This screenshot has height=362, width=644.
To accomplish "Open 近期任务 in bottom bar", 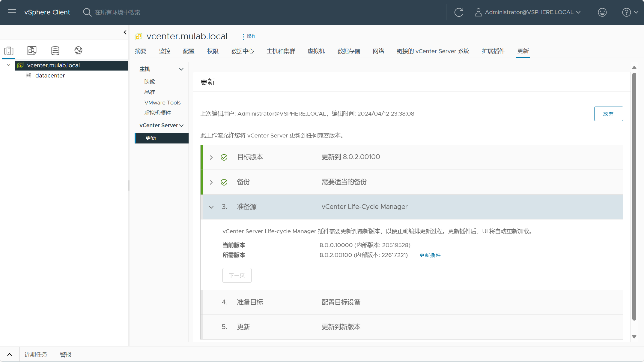I will point(36,354).
